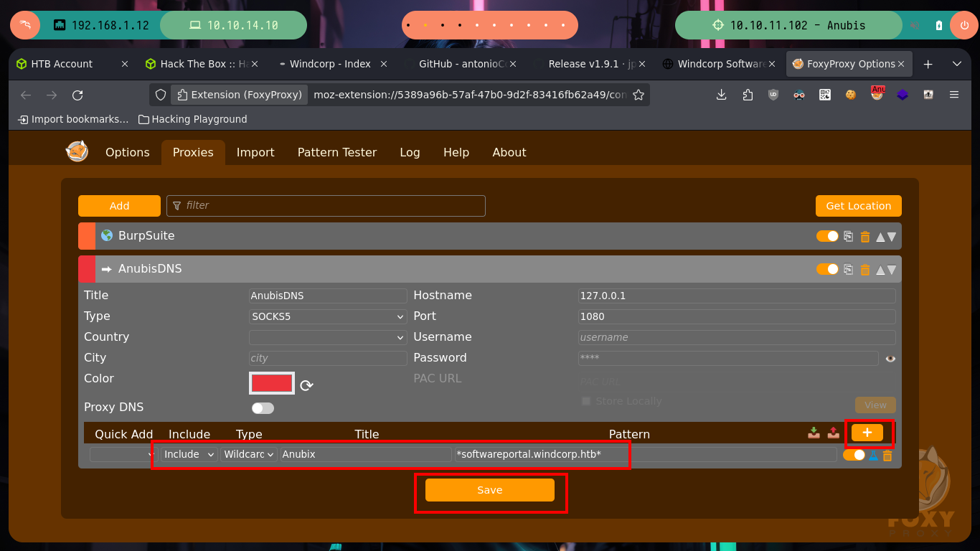
Task: Open the power menu icon
Action: pyautogui.click(x=963, y=25)
